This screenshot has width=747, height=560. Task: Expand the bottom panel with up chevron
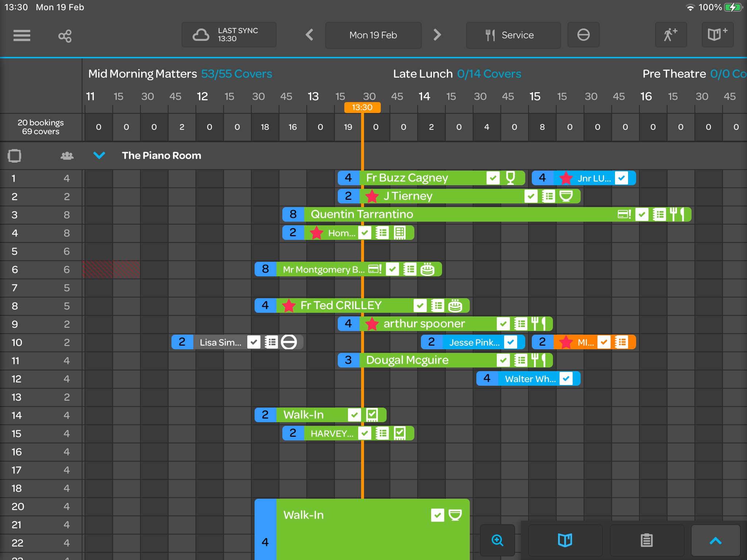click(715, 541)
